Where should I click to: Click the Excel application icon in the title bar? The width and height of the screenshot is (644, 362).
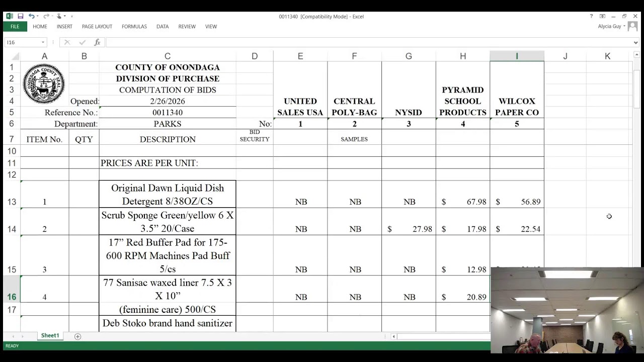pos(10,16)
